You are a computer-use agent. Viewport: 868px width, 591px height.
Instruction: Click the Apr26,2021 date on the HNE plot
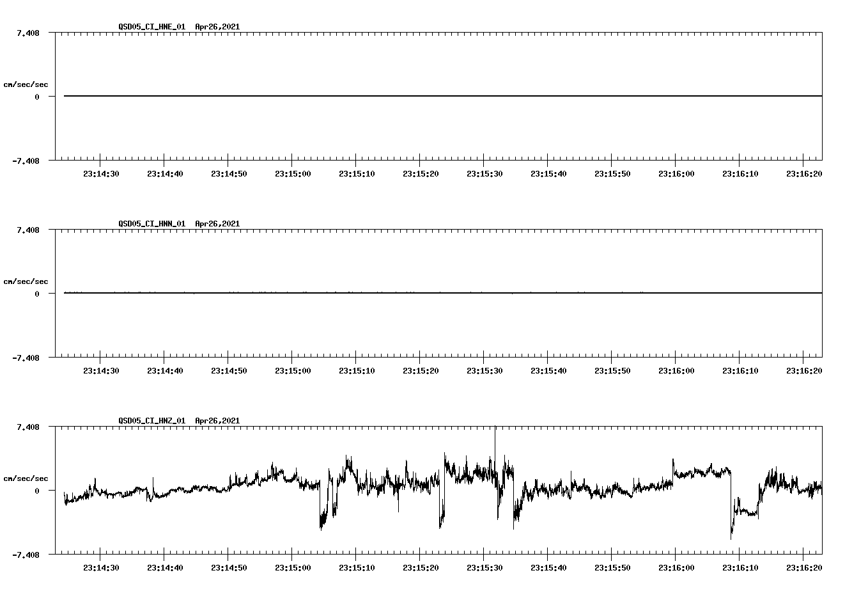click(x=216, y=27)
